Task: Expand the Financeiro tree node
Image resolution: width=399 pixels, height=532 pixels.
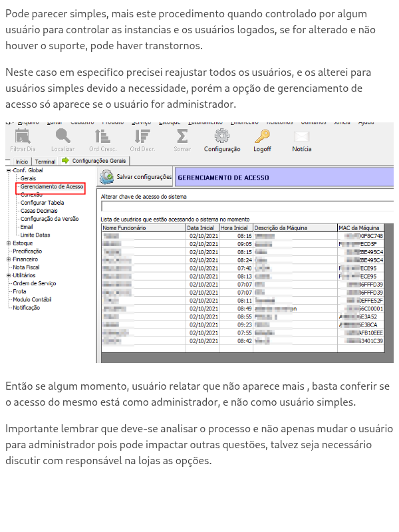Action: tap(9, 259)
